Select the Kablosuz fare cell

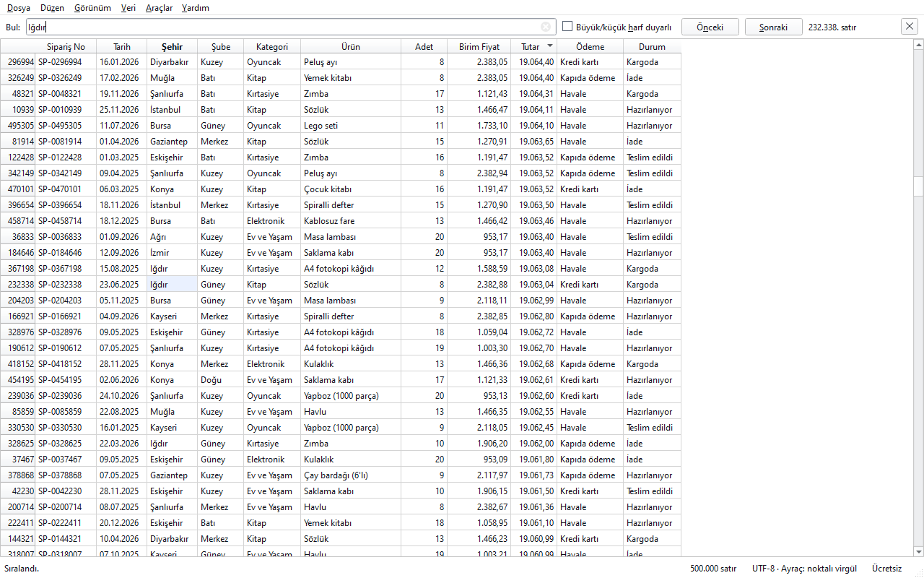click(x=351, y=221)
